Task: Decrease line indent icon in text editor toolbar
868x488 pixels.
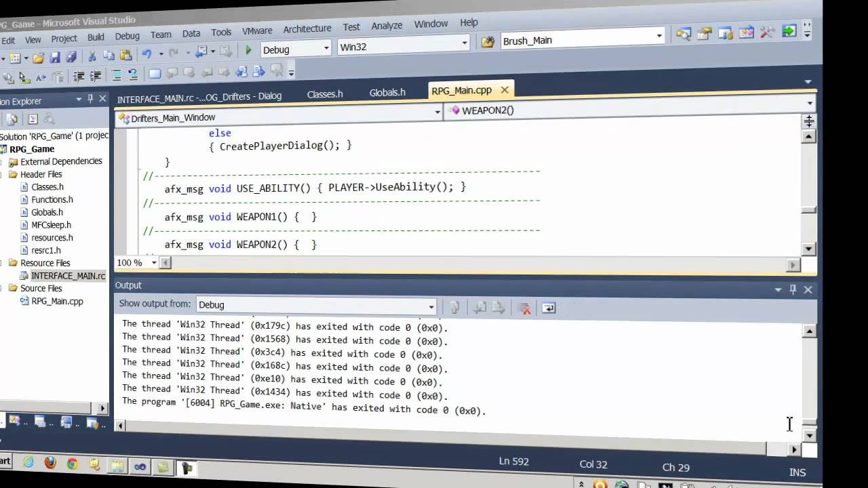Action: (79, 77)
